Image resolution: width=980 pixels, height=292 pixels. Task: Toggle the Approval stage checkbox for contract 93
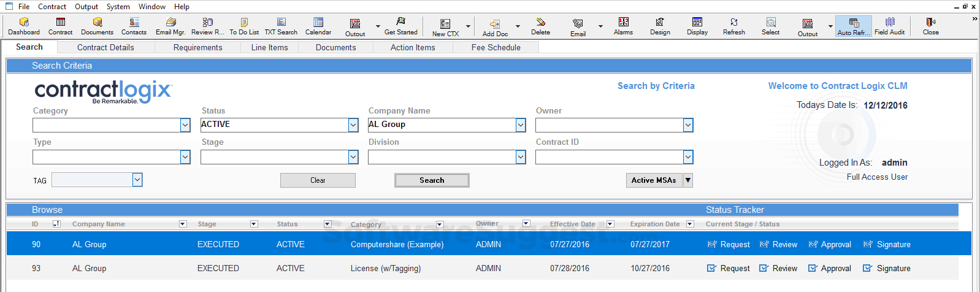click(x=813, y=268)
